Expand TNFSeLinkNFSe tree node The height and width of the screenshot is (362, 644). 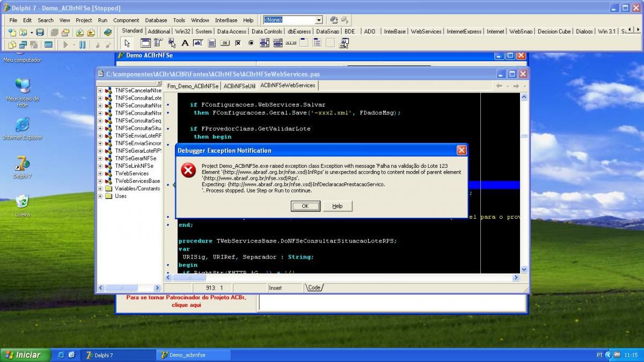coord(100,166)
